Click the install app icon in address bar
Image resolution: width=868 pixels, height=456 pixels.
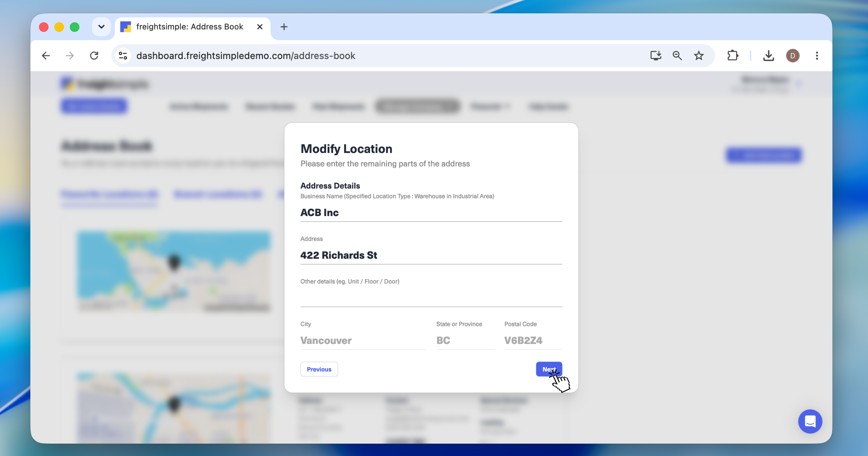[x=656, y=56]
